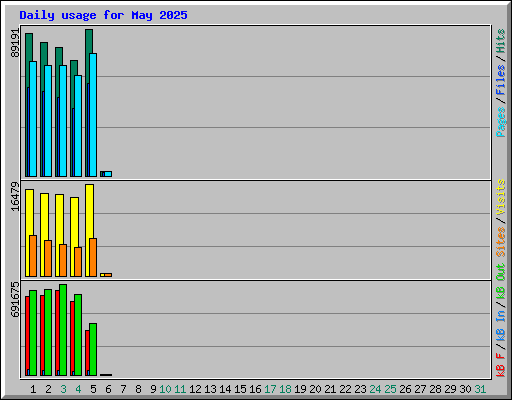Click day 6 on the x-axis
This screenshot has height=400, width=512.
point(108,389)
